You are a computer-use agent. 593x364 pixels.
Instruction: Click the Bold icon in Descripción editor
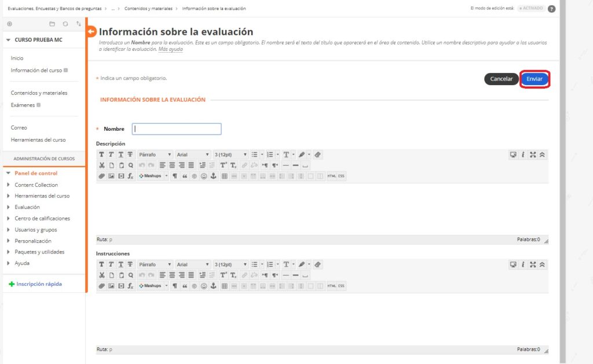tap(102, 155)
